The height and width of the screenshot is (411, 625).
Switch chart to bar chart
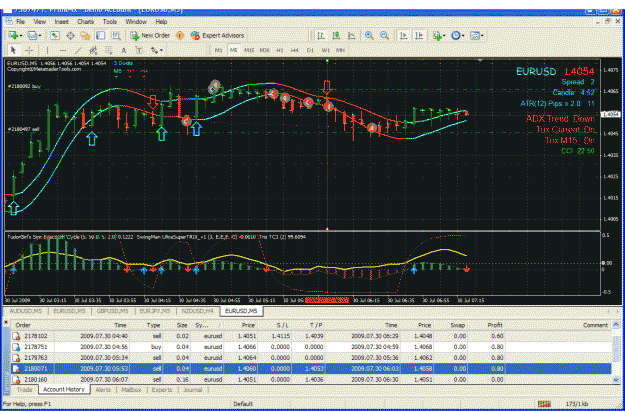tap(321, 35)
